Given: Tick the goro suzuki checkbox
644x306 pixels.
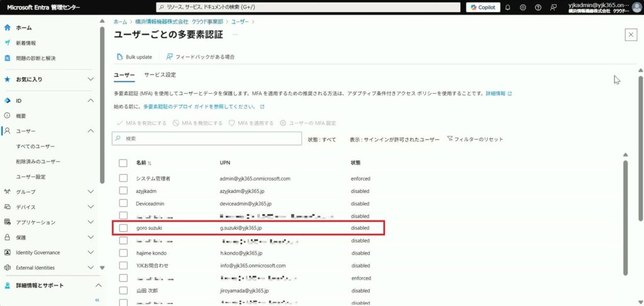Looking at the screenshot, I should pyautogui.click(x=123, y=227).
